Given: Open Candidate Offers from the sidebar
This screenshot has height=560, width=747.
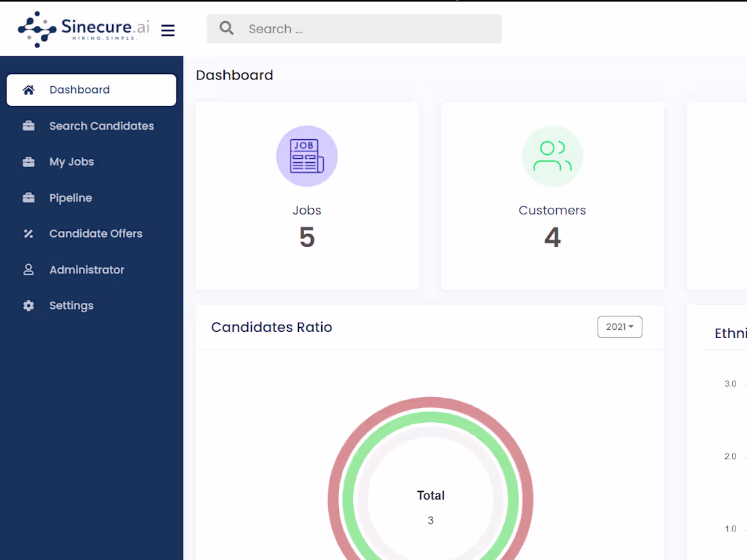Looking at the screenshot, I should pos(96,234).
